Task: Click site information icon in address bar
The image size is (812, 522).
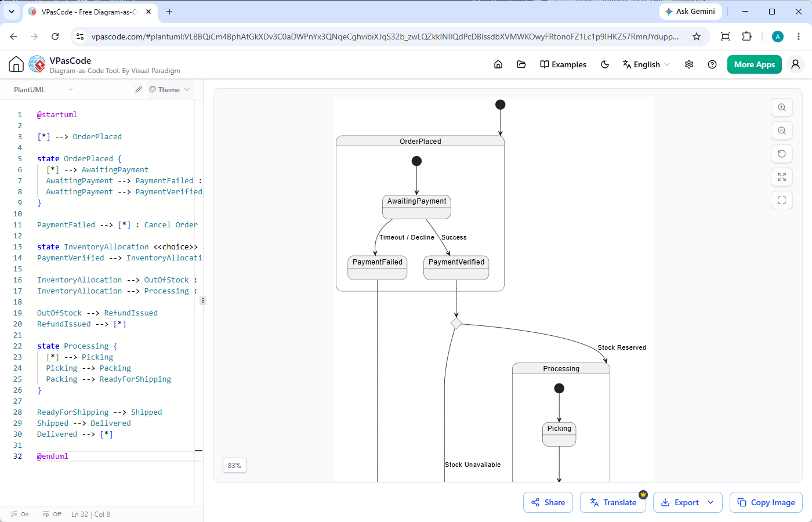Action: coord(80,37)
